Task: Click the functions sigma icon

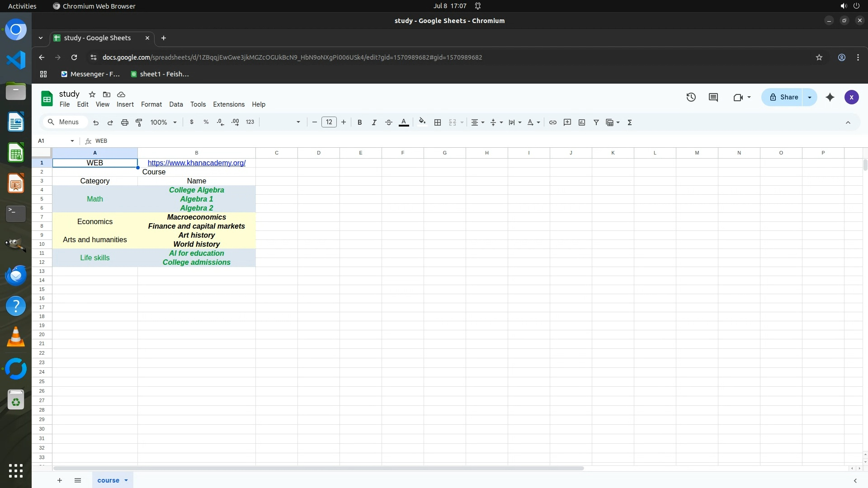Action: [x=630, y=122]
